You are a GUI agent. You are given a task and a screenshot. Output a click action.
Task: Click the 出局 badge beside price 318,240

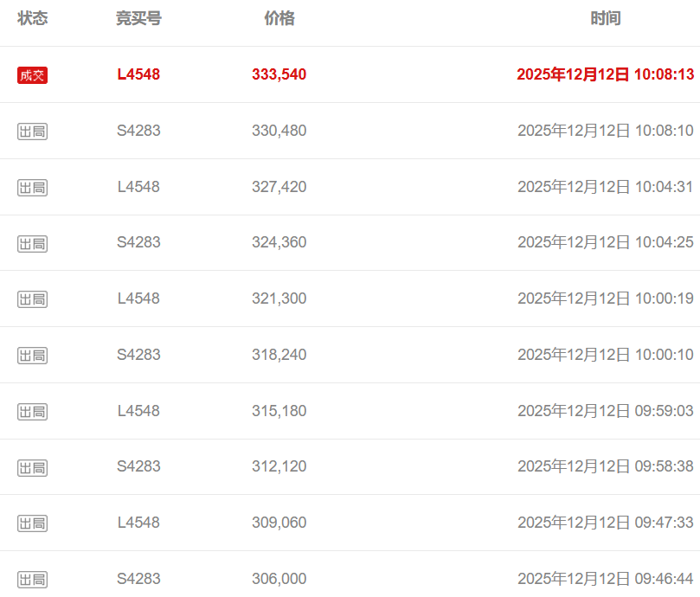pyautogui.click(x=32, y=356)
